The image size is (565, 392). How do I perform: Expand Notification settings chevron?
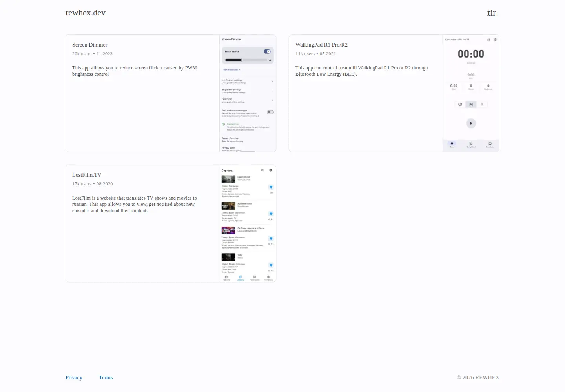[272, 82]
